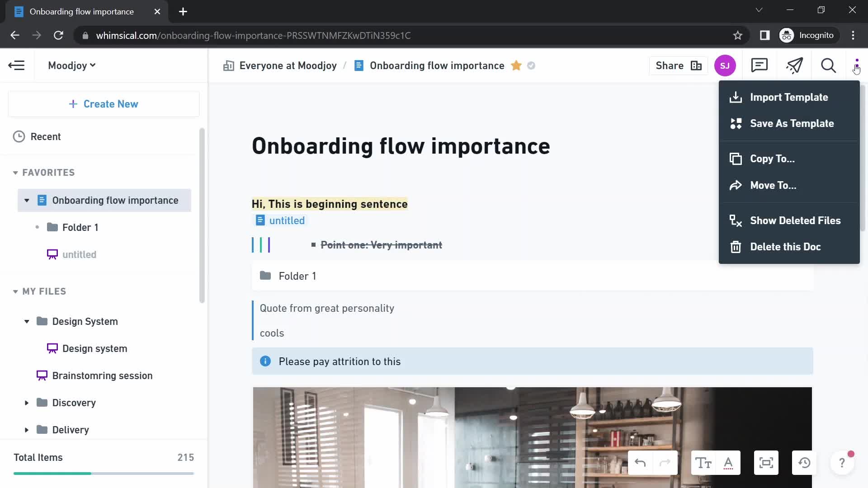Click the text formatting T icon

tap(703, 463)
